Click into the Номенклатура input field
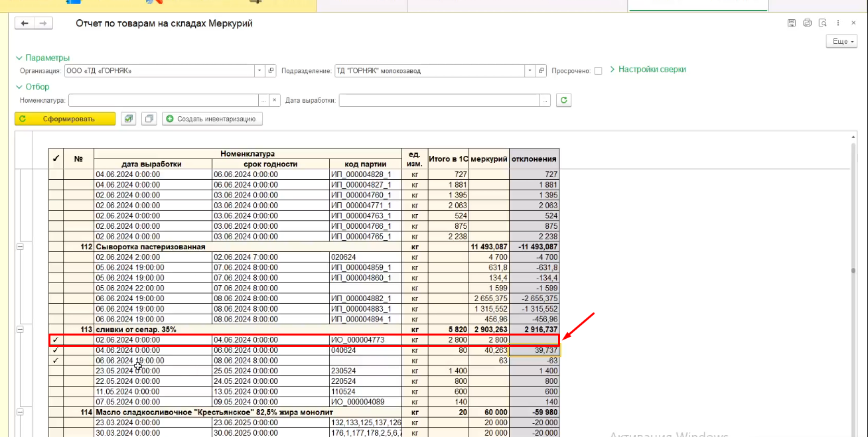Viewport: 868px width, 437px height. pyautogui.click(x=163, y=100)
